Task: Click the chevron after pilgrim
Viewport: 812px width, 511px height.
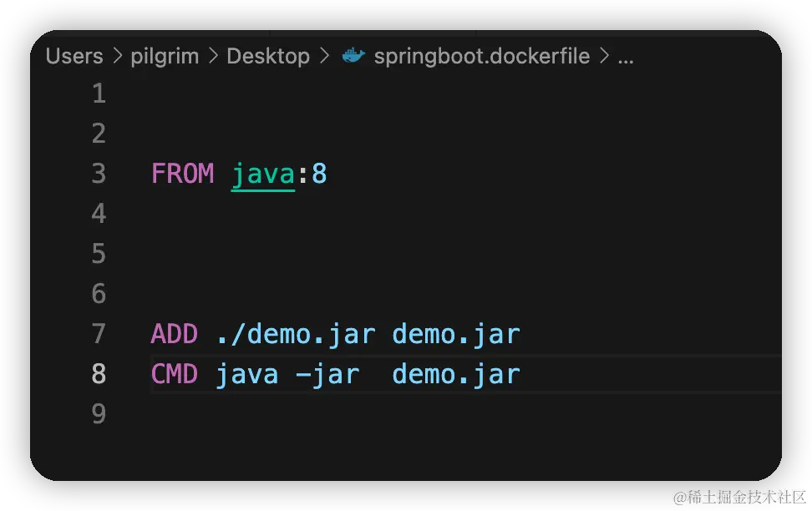Action: (x=213, y=56)
